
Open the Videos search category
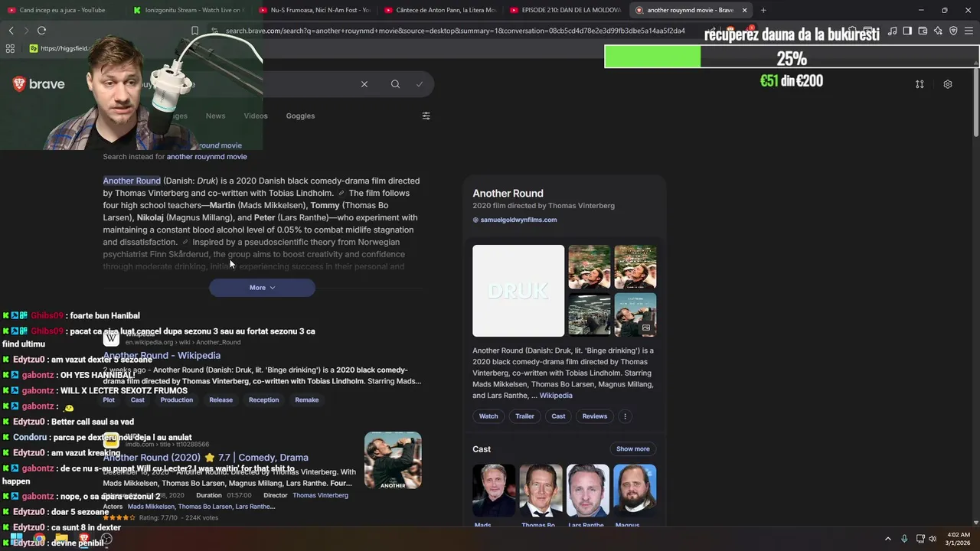tap(256, 116)
